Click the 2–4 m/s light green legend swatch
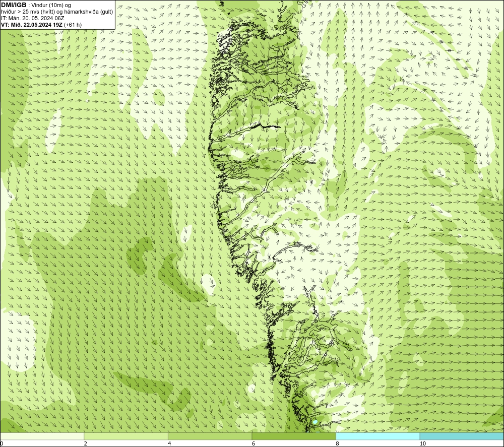 pyautogui.click(x=126, y=436)
